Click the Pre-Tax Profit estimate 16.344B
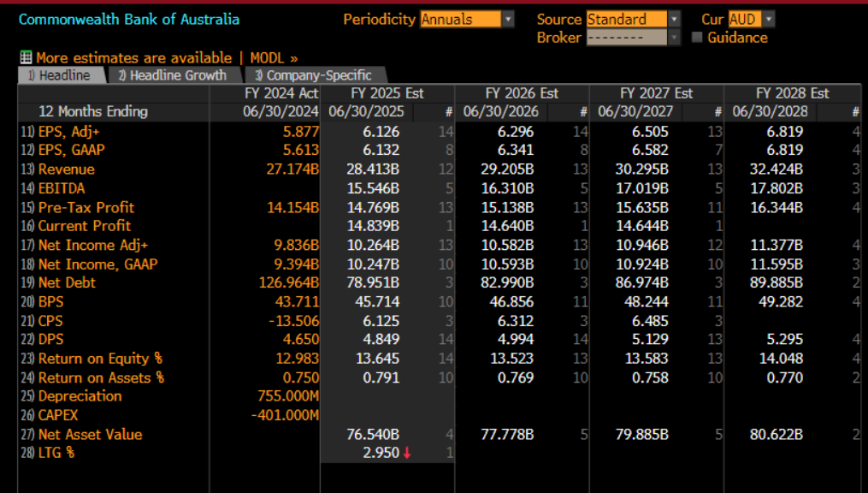Viewport: 868px width, 493px height. tap(776, 208)
